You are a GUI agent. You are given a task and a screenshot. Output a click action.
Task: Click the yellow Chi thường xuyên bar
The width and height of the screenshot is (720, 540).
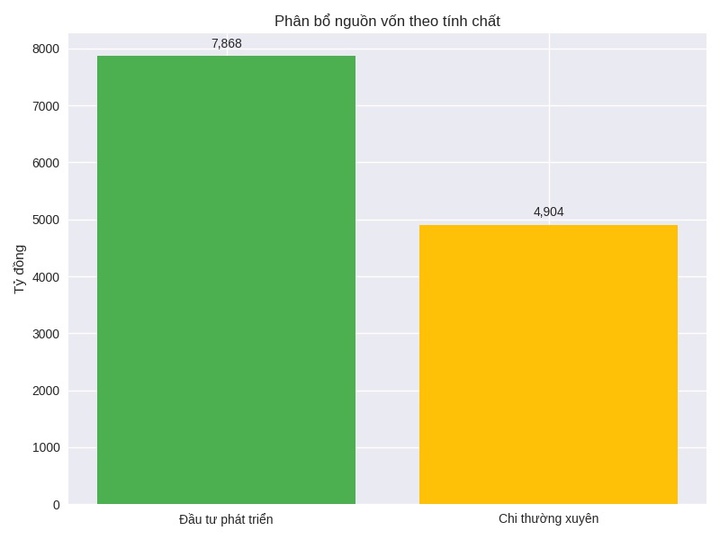tap(548, 364)
